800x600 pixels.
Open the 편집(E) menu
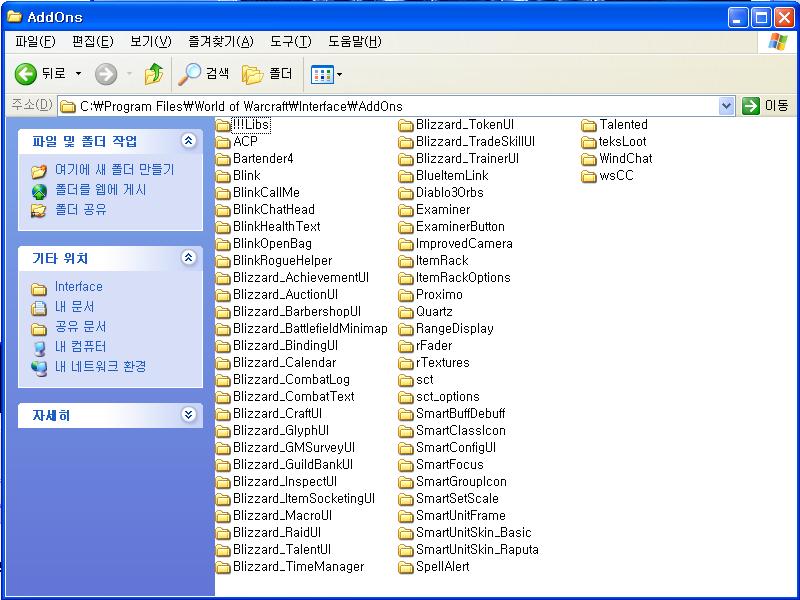[x=92, y=41]
